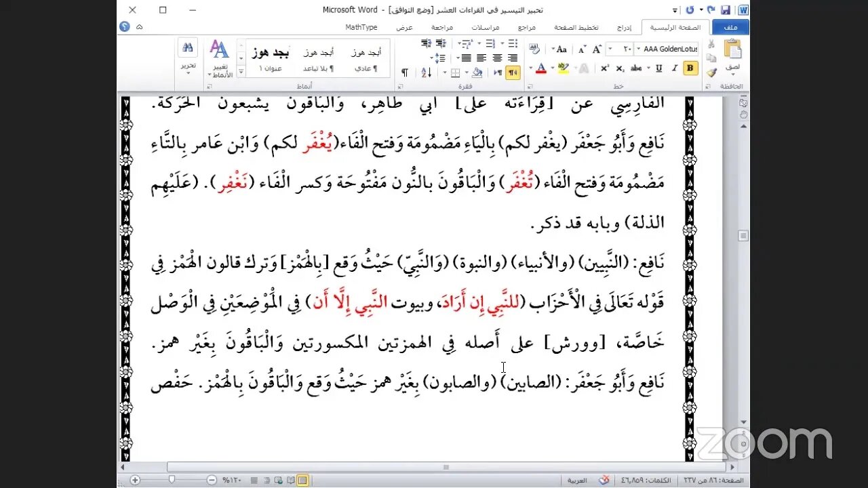Click the Text Effects glowing A icon

(583, 68)
